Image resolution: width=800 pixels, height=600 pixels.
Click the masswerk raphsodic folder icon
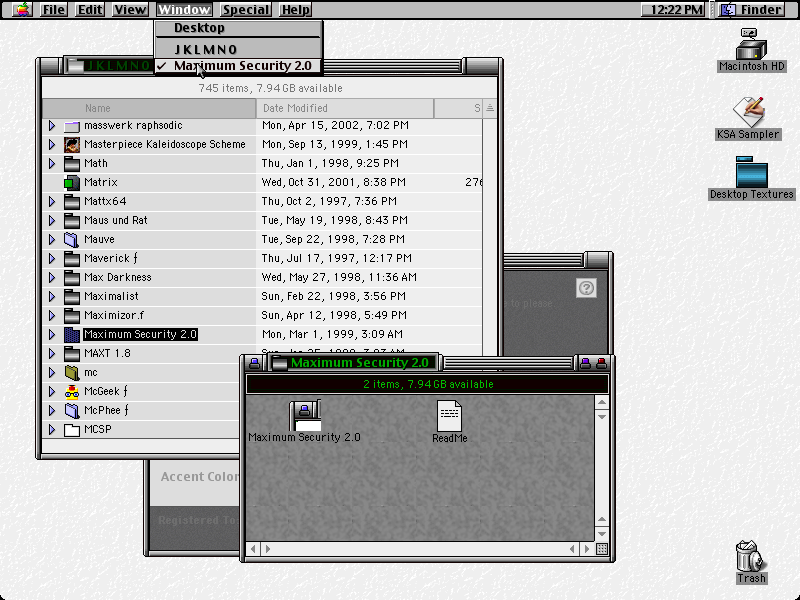(72, 126)
